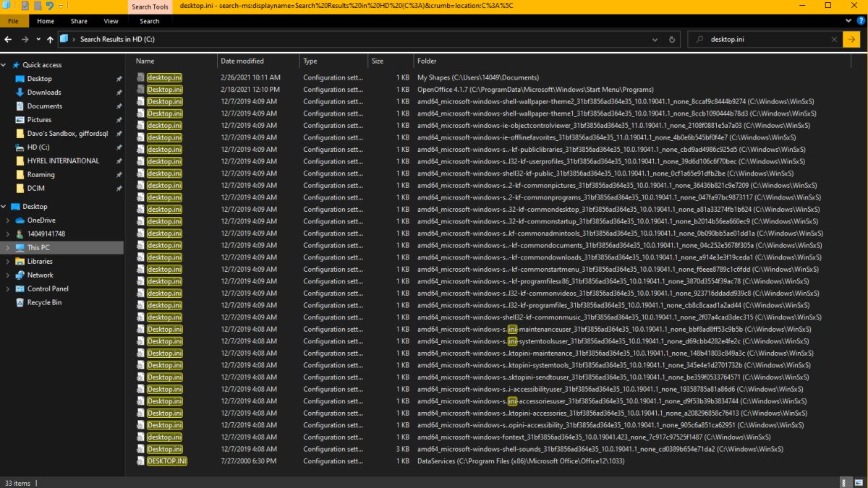Switch to the Share ribbon tab

click(79, 21)
